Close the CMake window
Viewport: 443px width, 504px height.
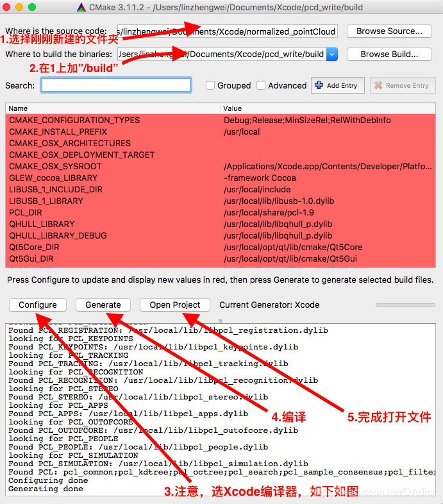pos(6,7)
